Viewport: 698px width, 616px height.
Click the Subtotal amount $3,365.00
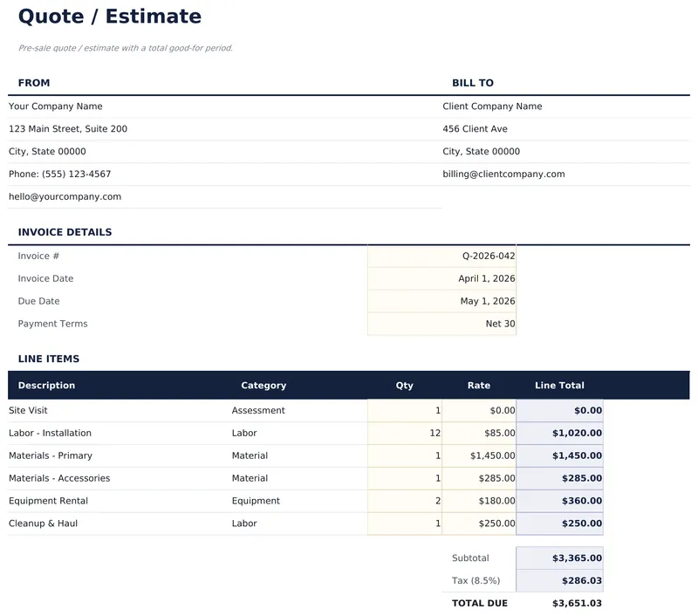coord(559,558)
